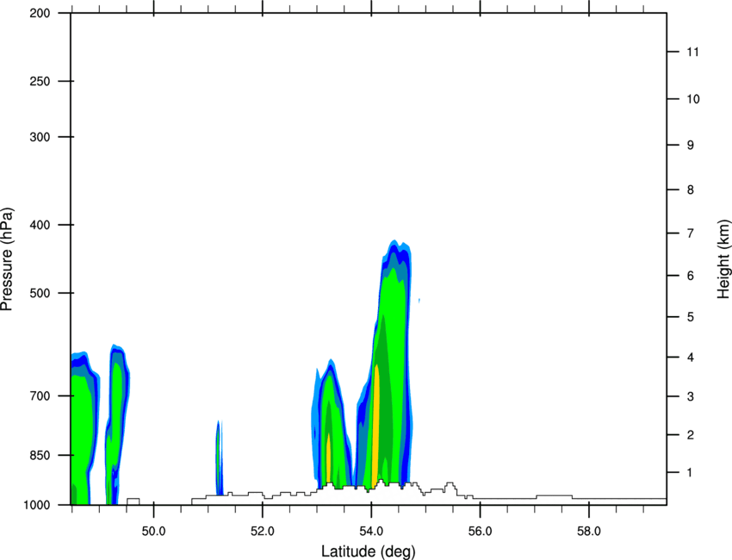Click the thin plume near latitude 51.2
Image resolution: width=732 pixels, height=560 pixels.
coord(219,457)
